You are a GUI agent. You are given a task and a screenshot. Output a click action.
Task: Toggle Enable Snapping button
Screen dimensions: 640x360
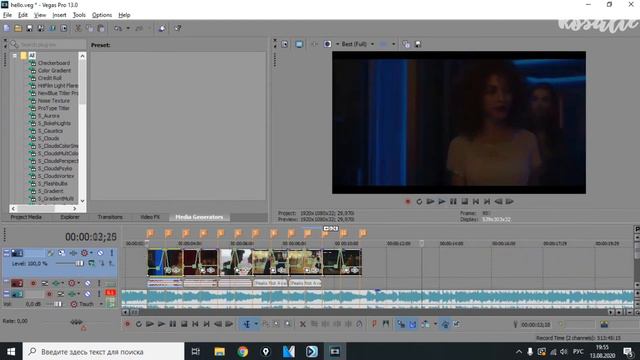pyautogui.click(x=401, y=324)
